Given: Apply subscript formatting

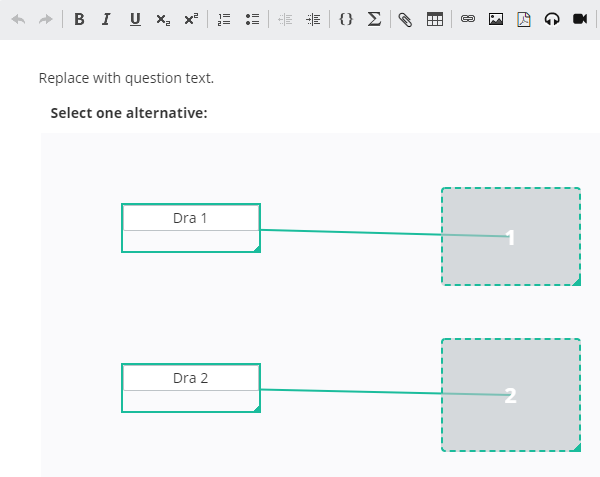Looking at the screenshot, I should (163, 19).
